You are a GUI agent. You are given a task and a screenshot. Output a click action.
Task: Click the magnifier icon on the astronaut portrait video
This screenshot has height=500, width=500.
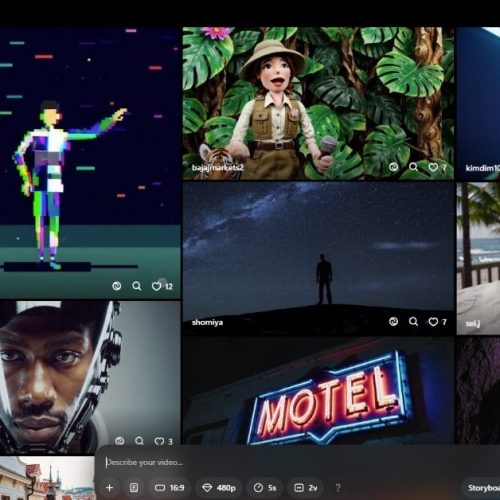pyautogui.click(x=139, y=441)
